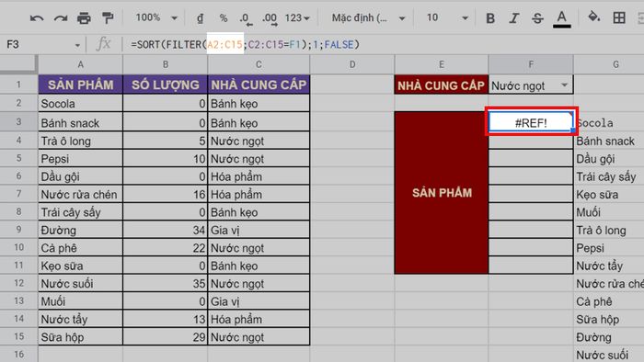Open font size 10 menu
The height and width of the screenshot is (362, 644).
(x=446, y=17)
